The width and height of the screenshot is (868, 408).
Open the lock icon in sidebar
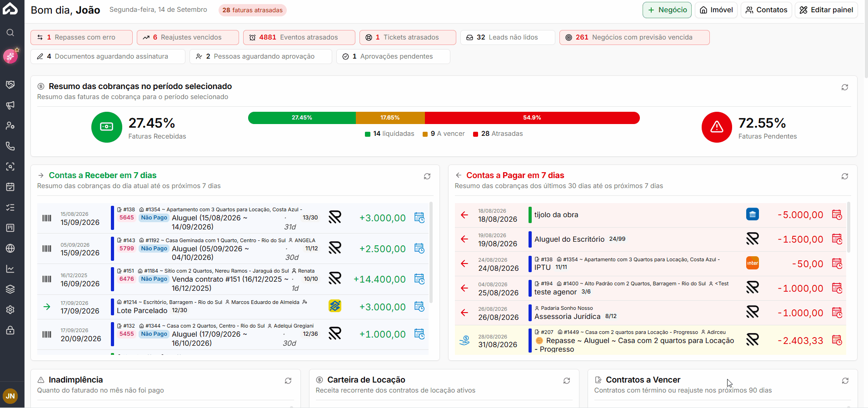click(x=10, y=330)
